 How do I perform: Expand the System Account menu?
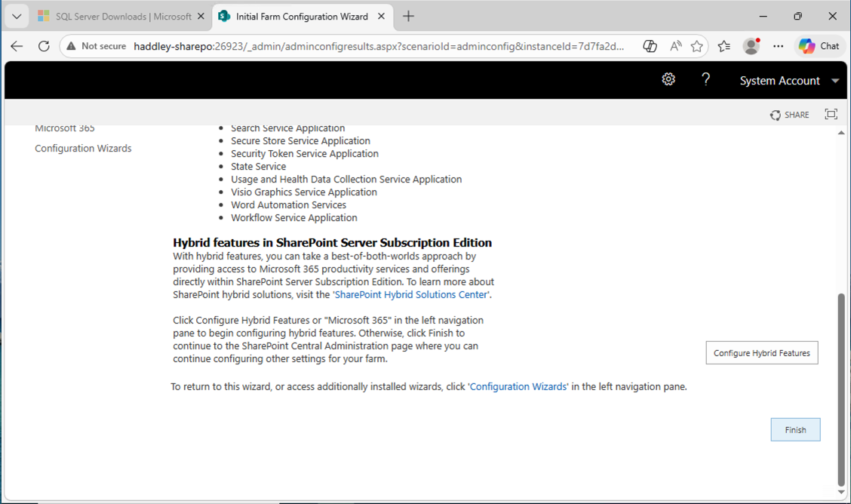click(788, 80)
